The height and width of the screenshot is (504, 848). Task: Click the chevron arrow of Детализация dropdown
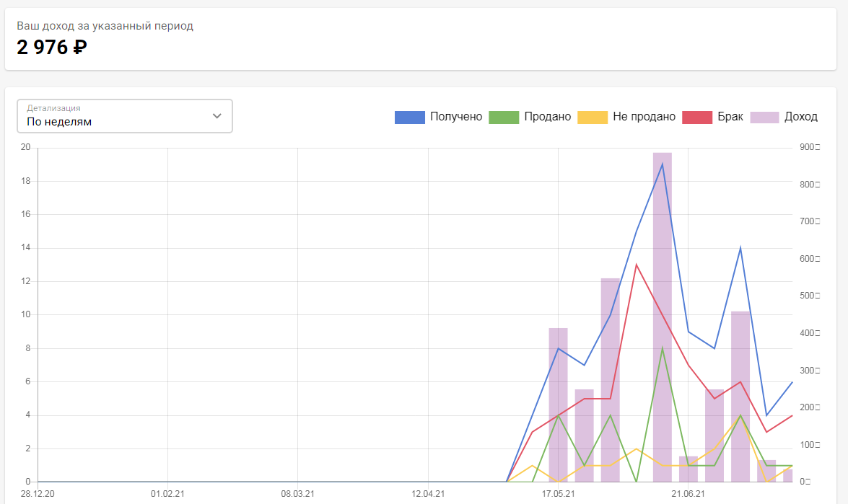[217, 116]
